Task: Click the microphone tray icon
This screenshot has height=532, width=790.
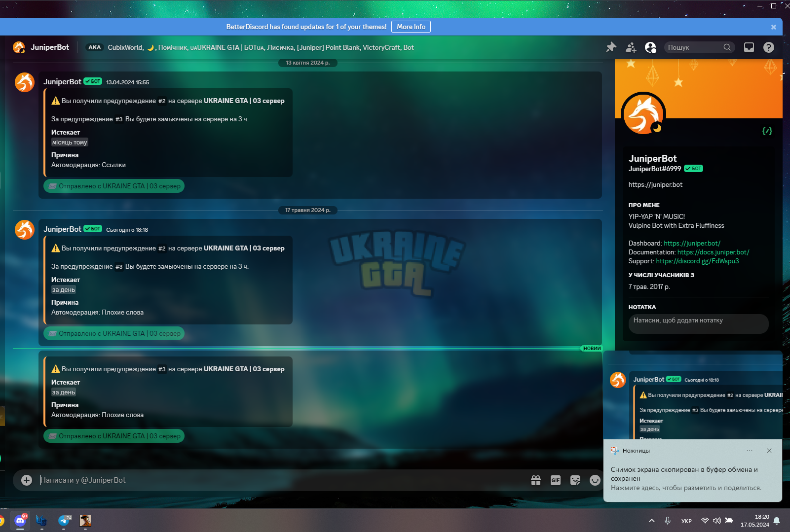Action: click(x=668, y=521)
